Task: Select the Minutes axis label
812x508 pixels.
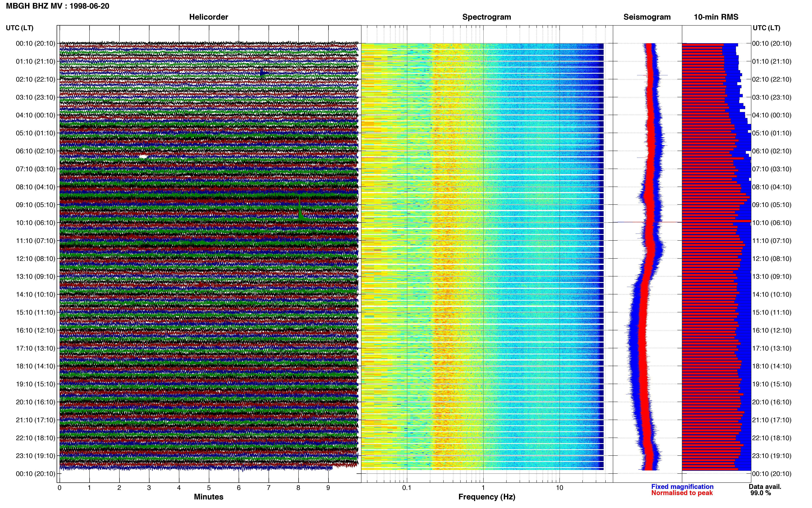Action: point(209,497)
